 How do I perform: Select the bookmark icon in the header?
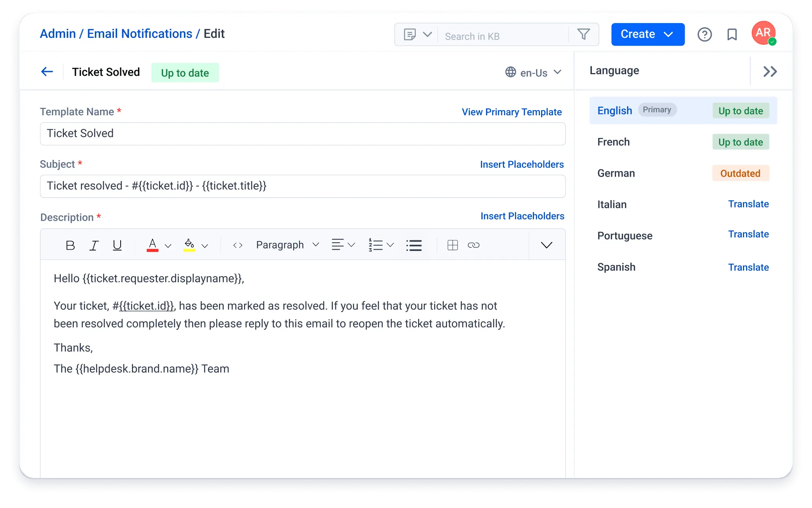[732, 34]
